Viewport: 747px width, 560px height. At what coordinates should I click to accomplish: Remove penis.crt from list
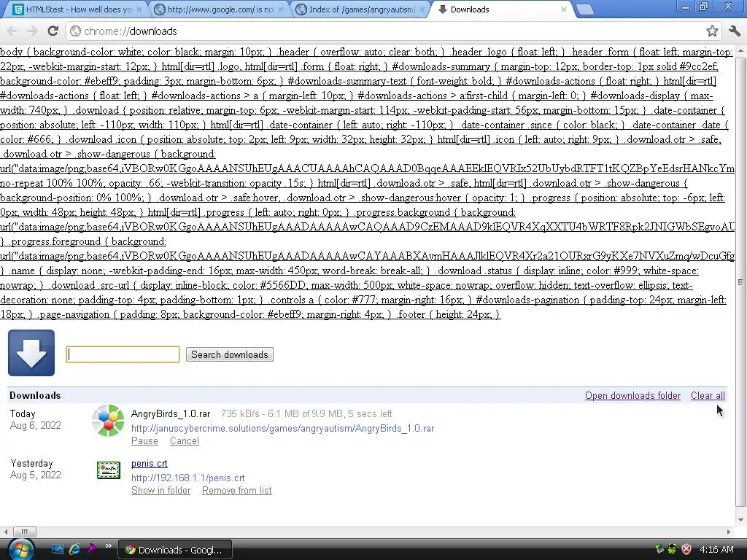(237, 491)
